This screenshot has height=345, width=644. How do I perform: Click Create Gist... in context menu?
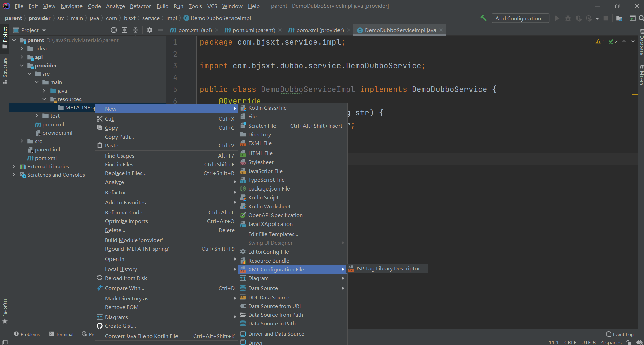tap(166, 326)
